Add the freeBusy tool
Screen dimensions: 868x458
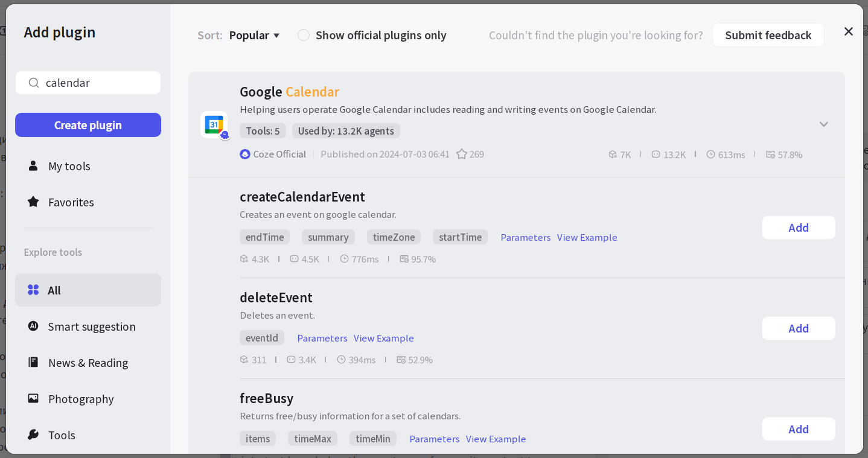coord(799,429)
